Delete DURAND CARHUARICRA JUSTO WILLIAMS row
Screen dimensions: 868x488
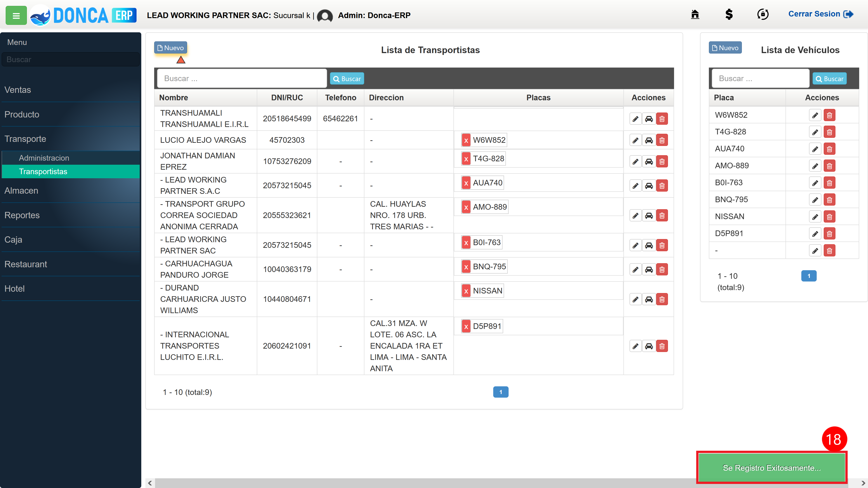click(x=662, y=299)
